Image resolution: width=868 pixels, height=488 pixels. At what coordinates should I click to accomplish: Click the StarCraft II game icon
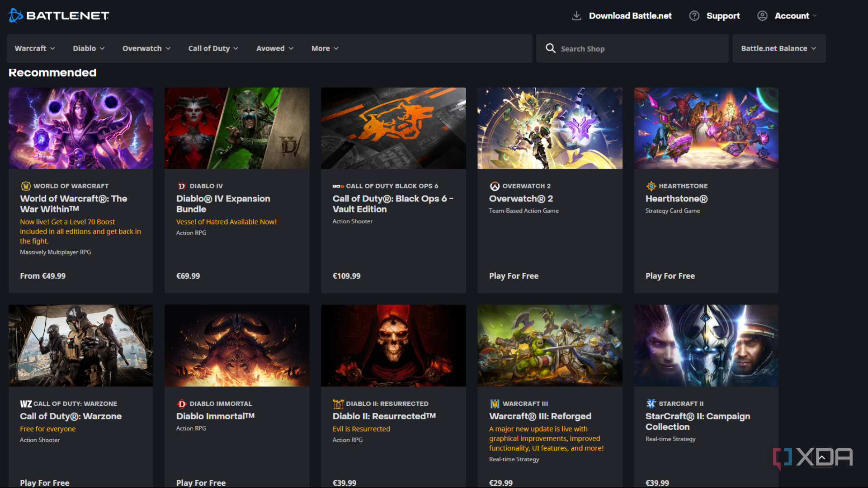(x=651, y=404)
